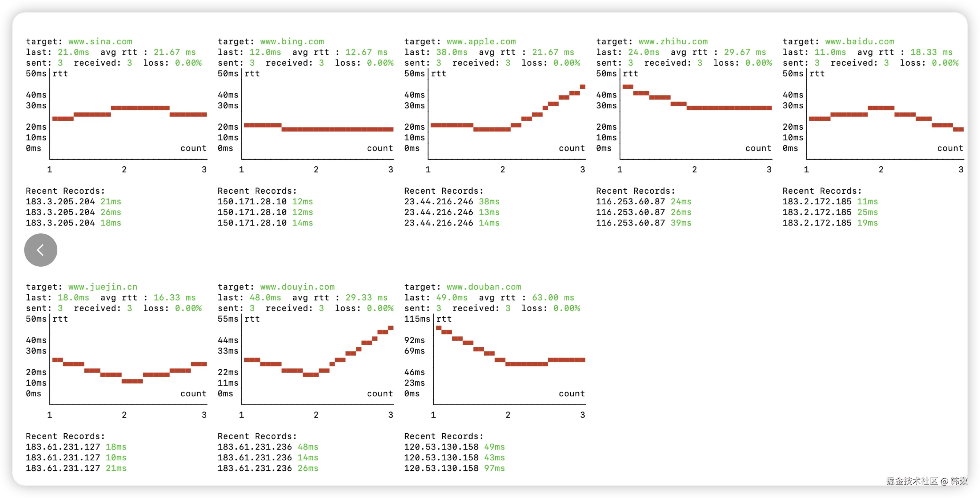This screenshot has height=498, width=980.
Task: Click the www.bing.com target text
Action: pyautogui.click(x=292, y=41)
